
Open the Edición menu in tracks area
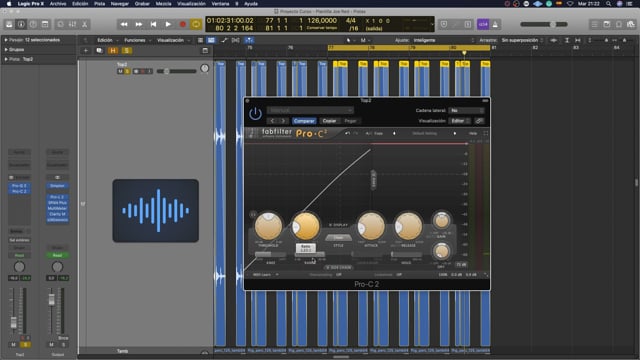point(107,40)
